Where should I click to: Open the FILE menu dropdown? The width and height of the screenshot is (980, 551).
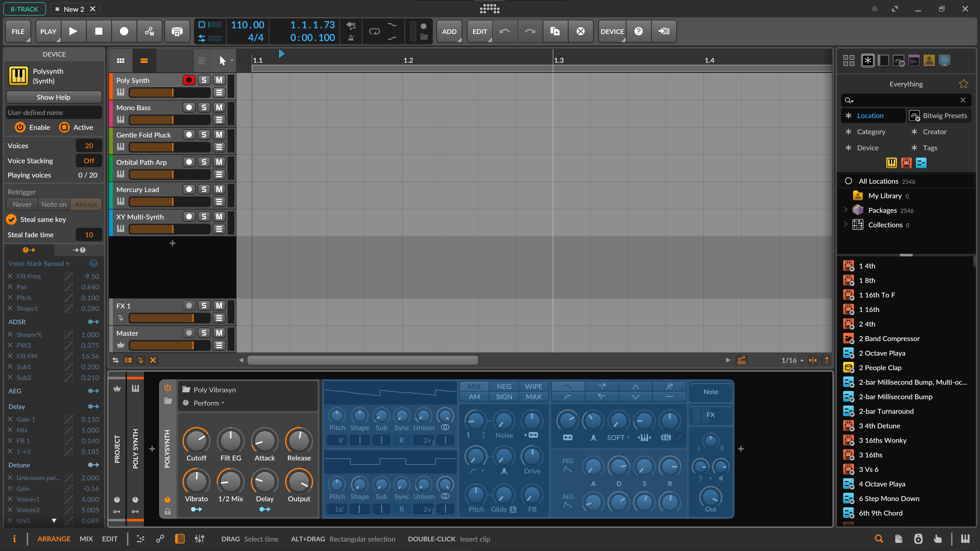tap(18, 31)
